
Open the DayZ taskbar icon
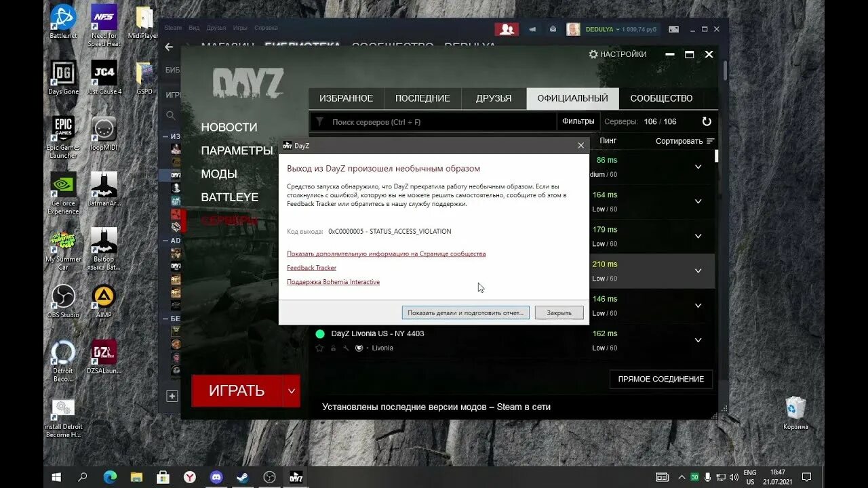[x=296, y=476]
